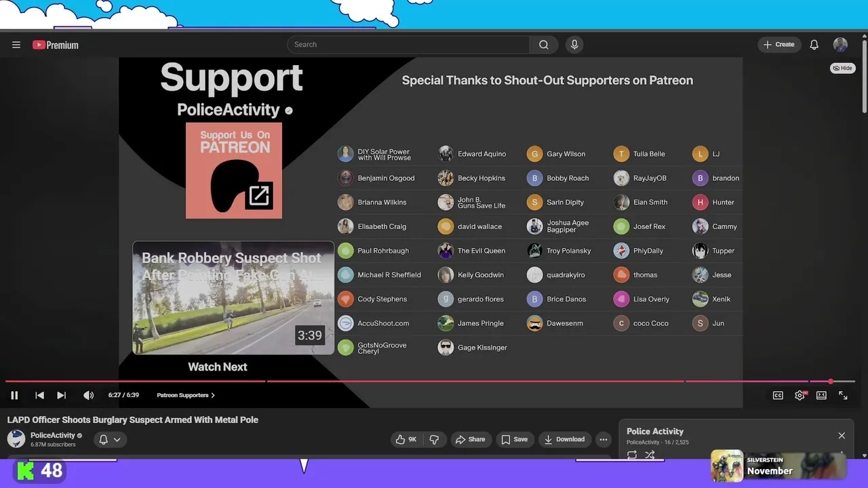
Task: Click supporter name Benjamin Osgood
Action: click(386, 178)
